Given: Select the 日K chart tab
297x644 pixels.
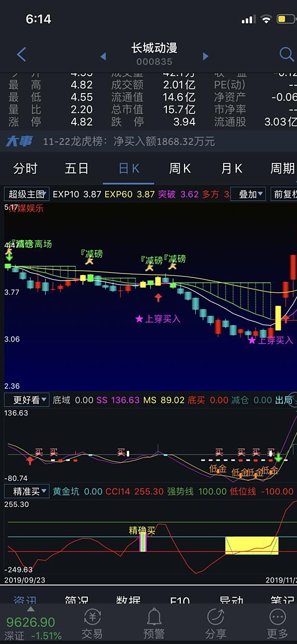Looking at the screenshot, I should (129, 168).
